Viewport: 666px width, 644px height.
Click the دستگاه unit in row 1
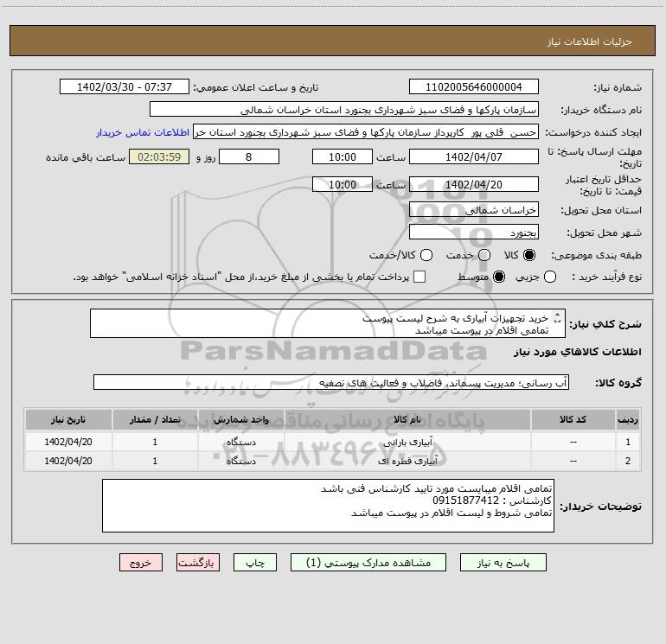coord(240,442)
